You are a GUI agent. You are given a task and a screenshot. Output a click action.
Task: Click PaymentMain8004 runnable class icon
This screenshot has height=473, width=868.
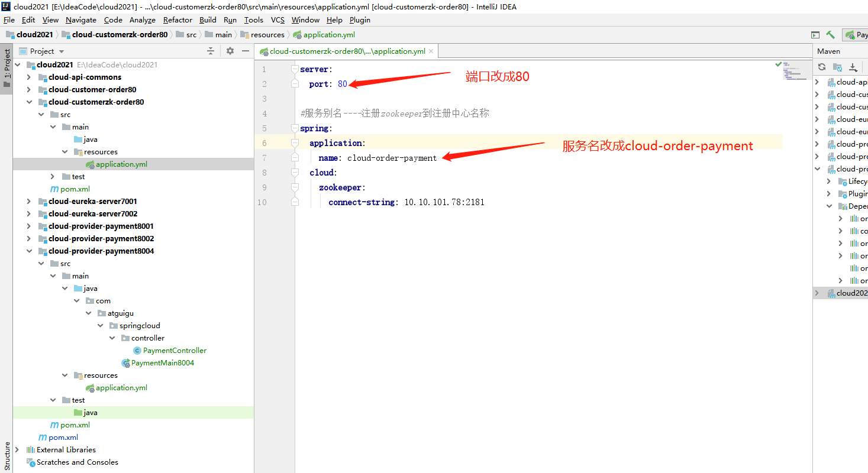(125, 363)
